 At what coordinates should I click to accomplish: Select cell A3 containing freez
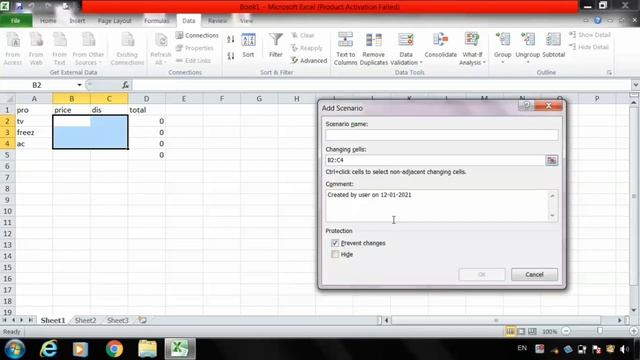[34, 133]
